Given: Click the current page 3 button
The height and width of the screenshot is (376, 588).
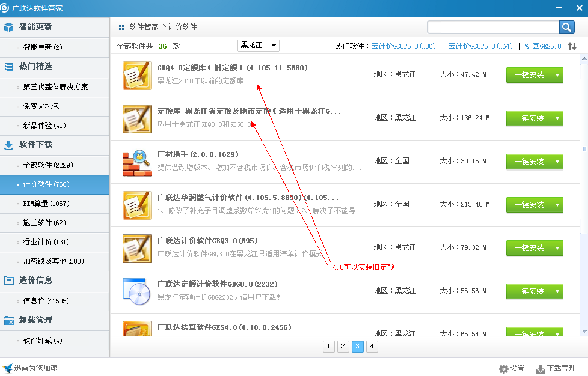Looking at the screenshot, I should pyautogui.click(x=357, y=347).
